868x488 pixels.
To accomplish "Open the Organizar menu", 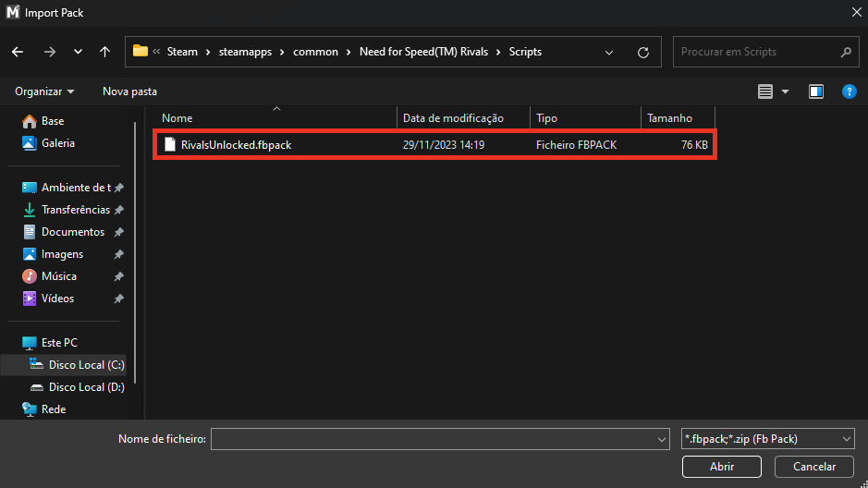I will [44, 91].
